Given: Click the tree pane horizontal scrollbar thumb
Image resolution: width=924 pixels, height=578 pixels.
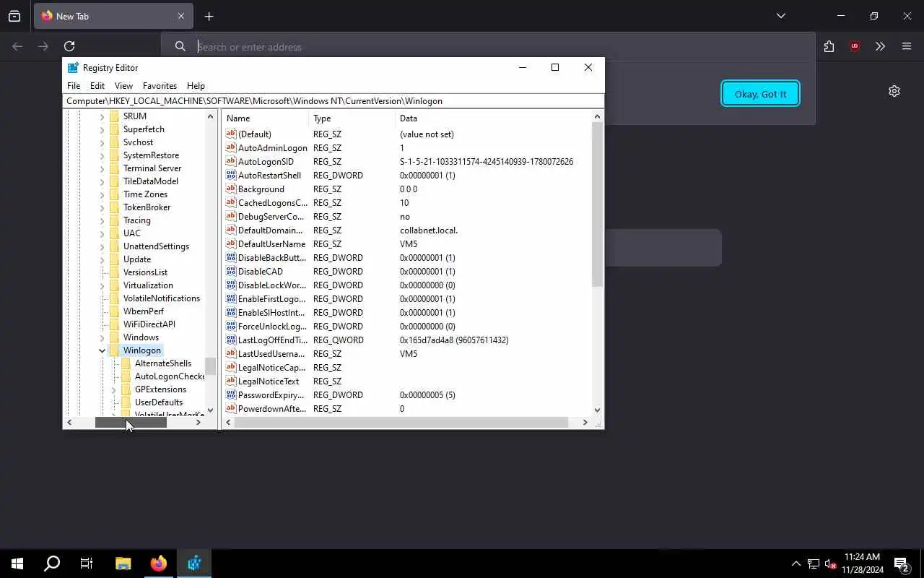Looking at the screenshot, I should (x=131, y=423).
